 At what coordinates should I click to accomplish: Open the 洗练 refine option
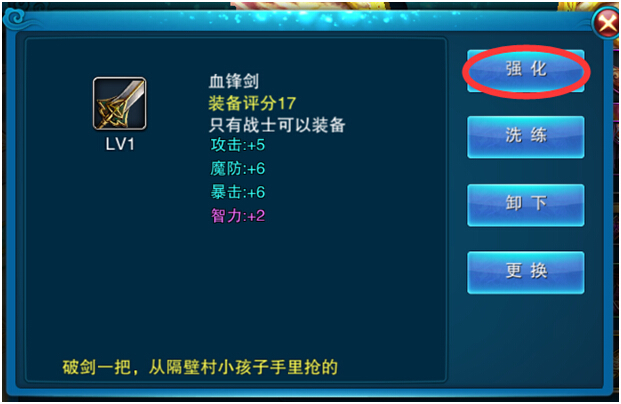[526, 137]
